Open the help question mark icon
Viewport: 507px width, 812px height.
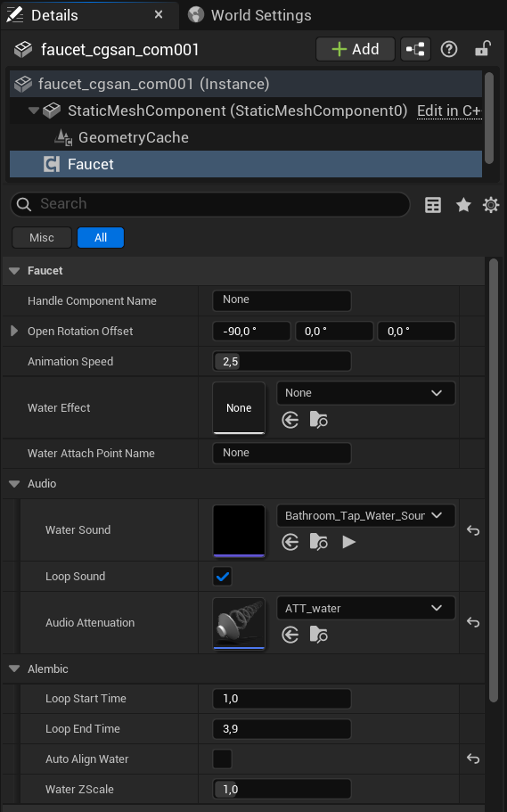coord(449,50)
